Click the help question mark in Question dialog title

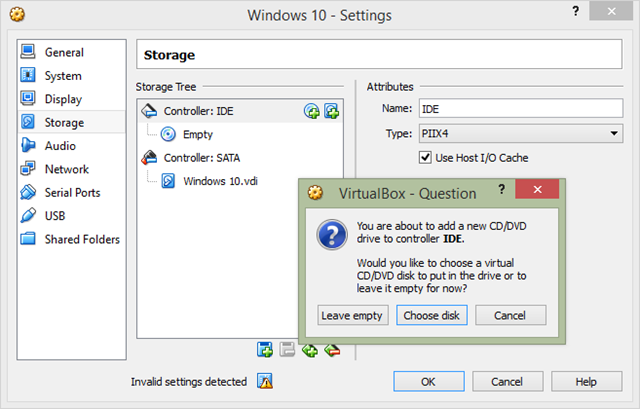point(502,189)
